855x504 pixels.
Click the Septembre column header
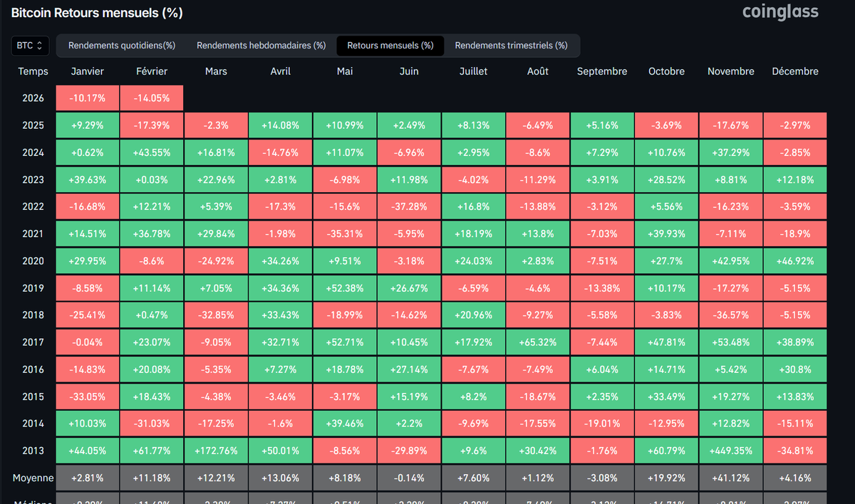coord(602,71)
